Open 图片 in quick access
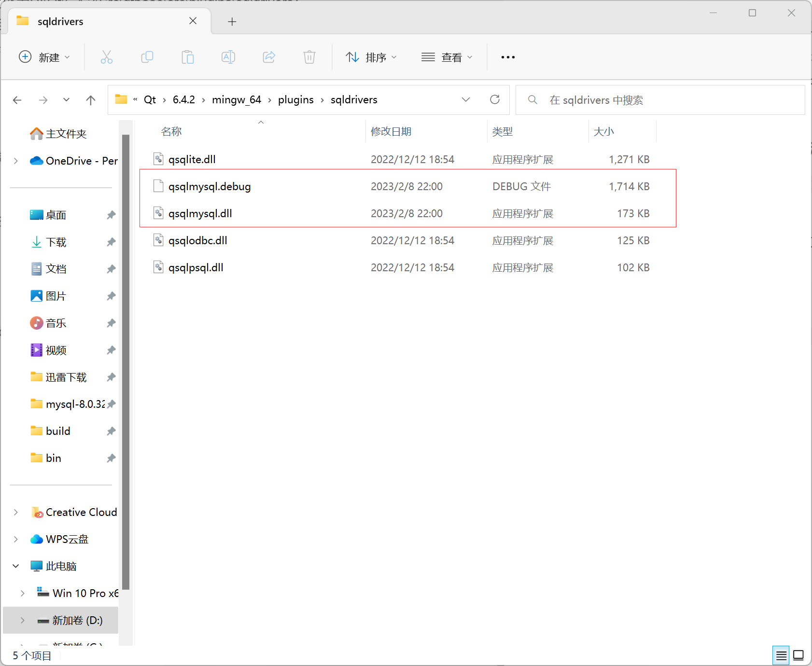 [48, 296]
